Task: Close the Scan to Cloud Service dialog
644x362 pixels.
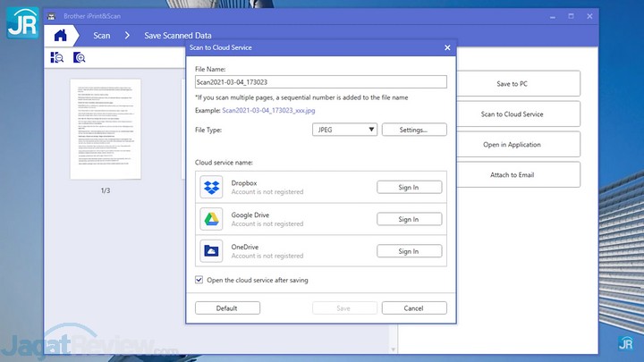Action: click(x=447, y=46)
